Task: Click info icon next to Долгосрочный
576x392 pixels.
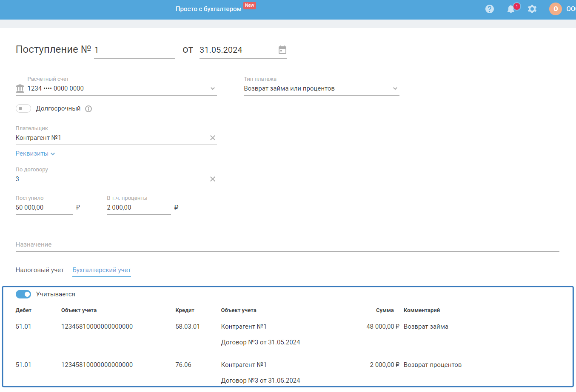Action: pos(88,109)
